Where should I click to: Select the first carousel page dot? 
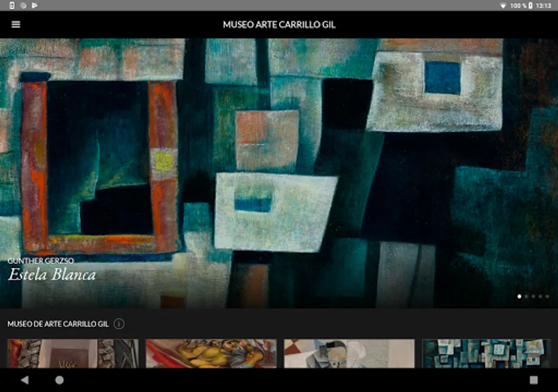519,296
